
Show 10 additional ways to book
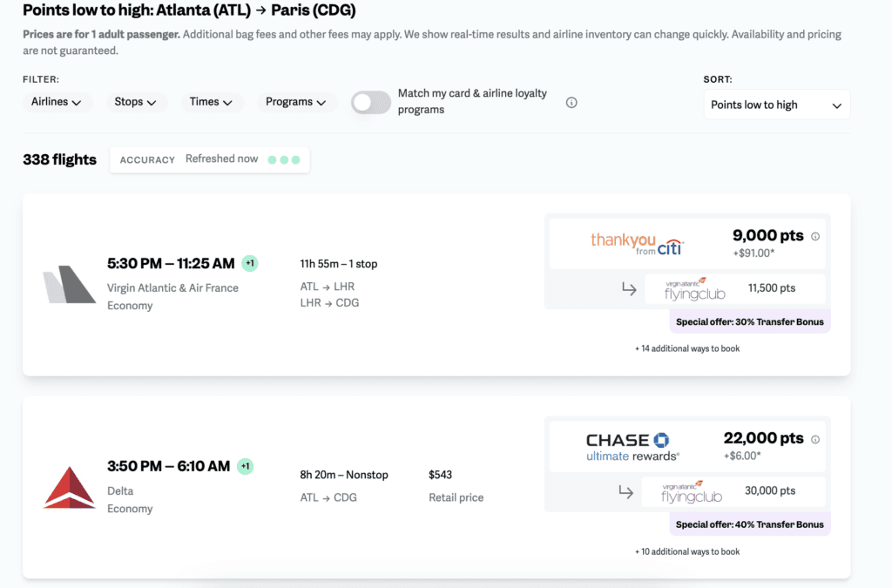tap(687, 551)
